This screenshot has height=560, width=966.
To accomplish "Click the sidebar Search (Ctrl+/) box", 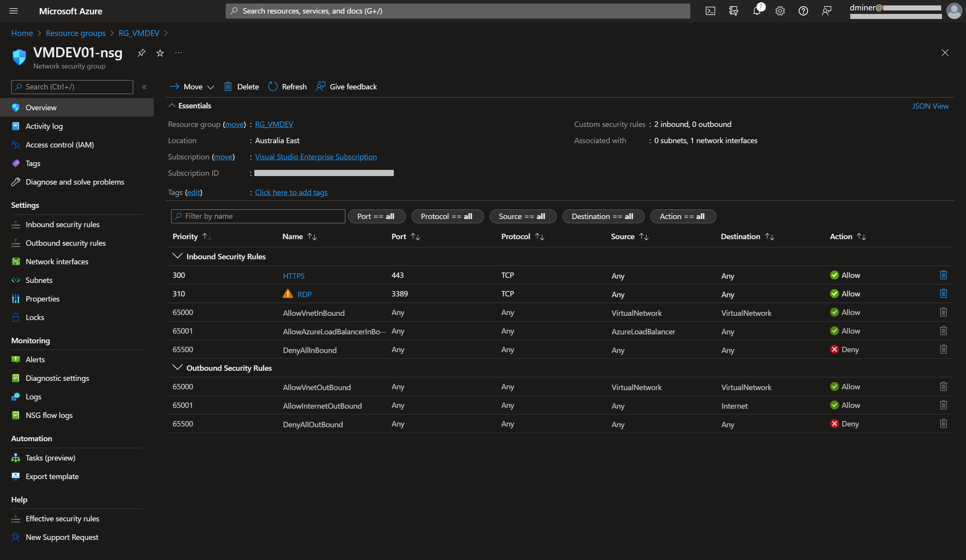I will click(x=72, y=87).
